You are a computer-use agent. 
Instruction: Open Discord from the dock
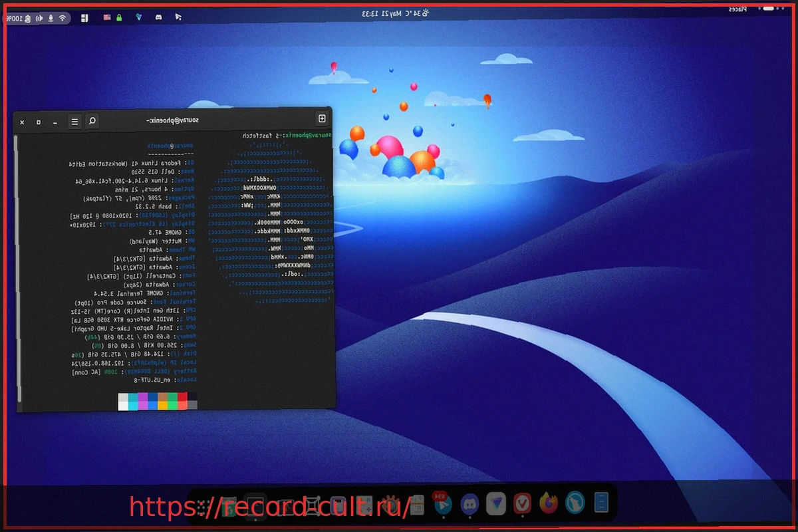tap(470, 503)
